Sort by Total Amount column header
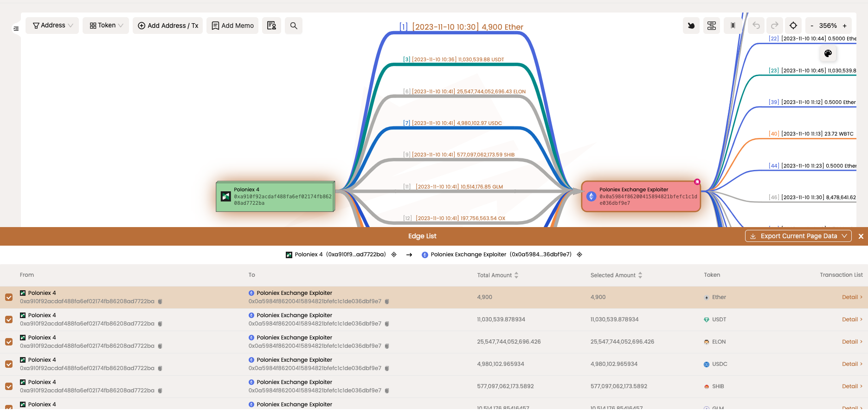868x417 pixels. coord(497,275)
